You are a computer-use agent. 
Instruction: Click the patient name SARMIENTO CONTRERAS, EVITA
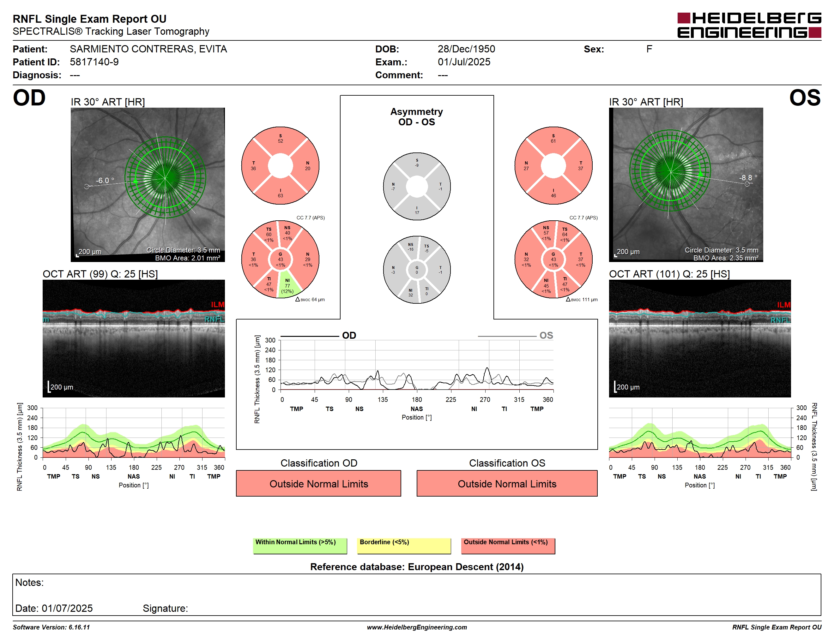[x=148, y=49]
